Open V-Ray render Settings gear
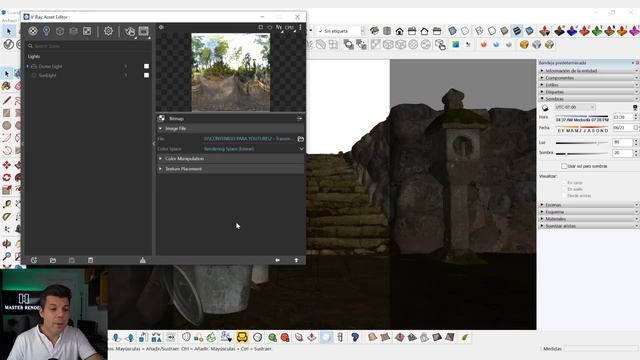The width and height of the screenshot is (640, 360). (108, 31)
